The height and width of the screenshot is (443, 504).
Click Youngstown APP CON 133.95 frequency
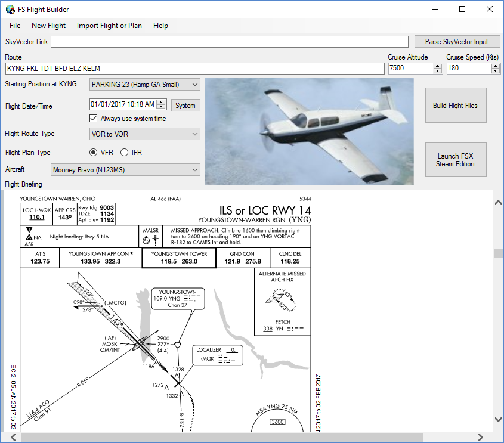(101, 258)
